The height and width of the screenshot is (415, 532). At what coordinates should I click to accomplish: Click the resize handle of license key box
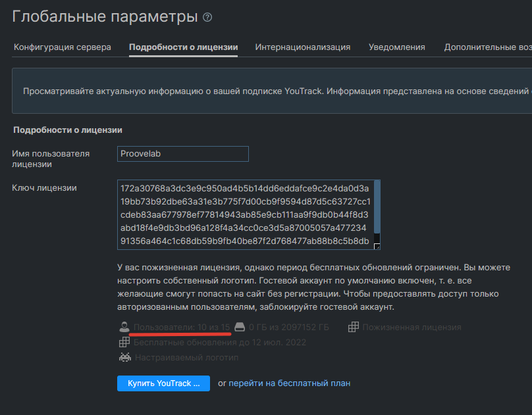(377, 247)
